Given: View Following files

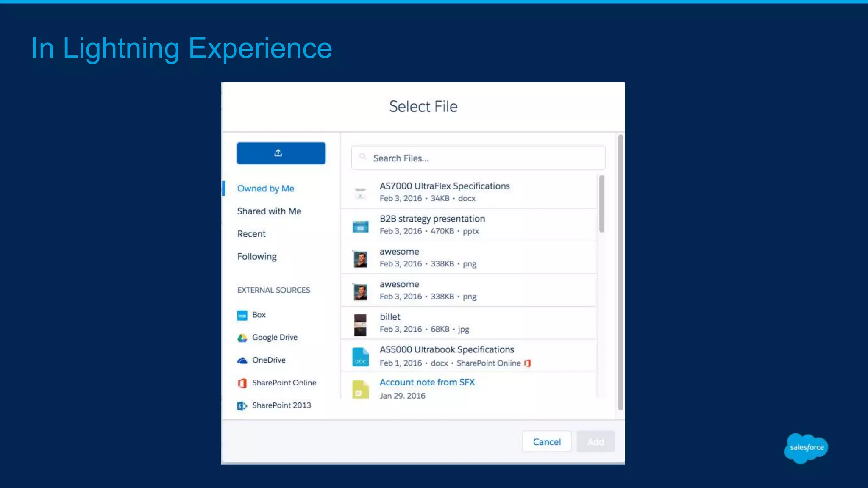Looking at the screenshot, I should tap(257, 256).
